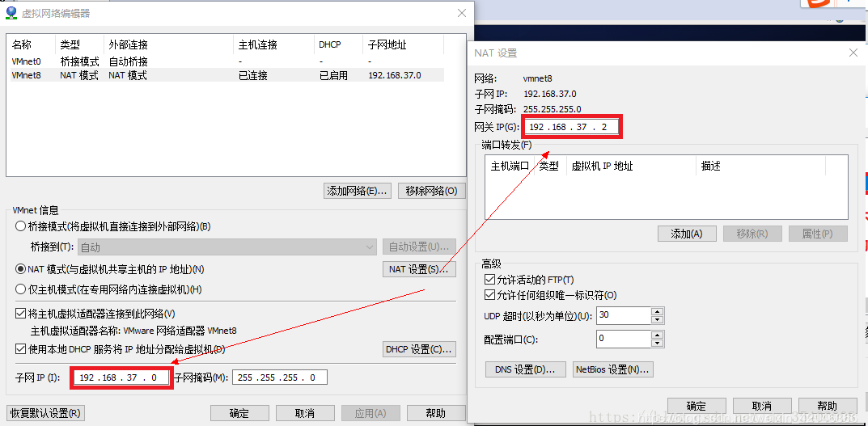The width and height of the screenshot is (868, 426).
Task: Open NetBios 设置(N)... button
Action: (x=613, y=369)
